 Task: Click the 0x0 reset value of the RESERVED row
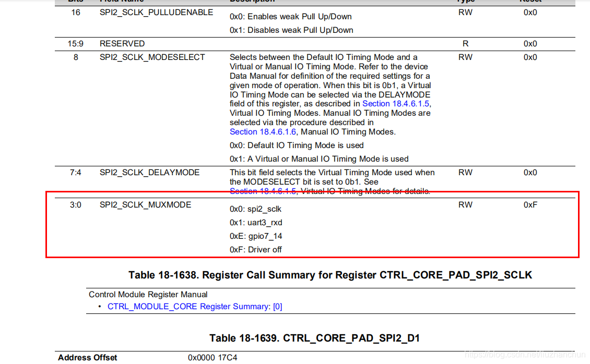530,44
